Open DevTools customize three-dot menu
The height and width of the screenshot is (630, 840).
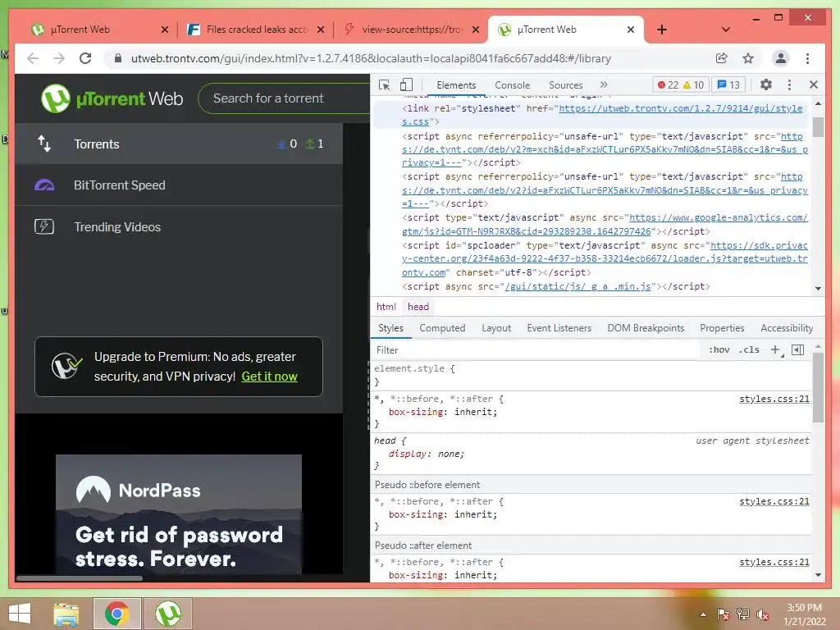(x=789, y=84)
